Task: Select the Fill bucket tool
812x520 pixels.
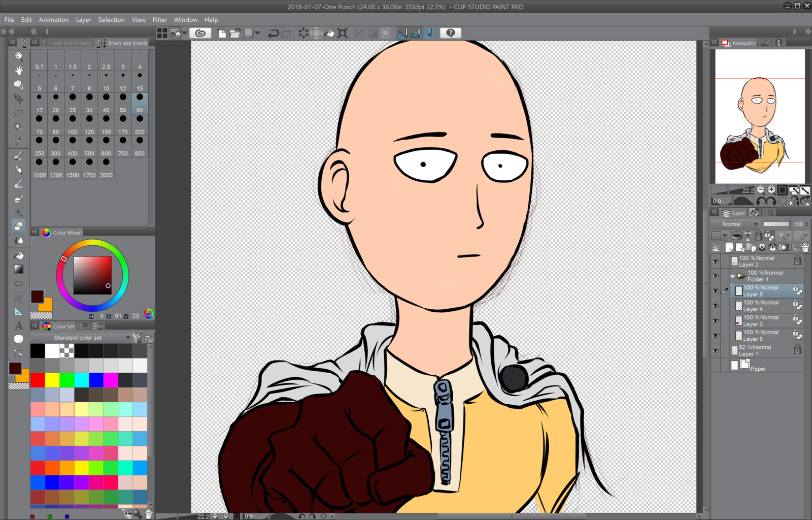Action: click(x=19, y=255)
